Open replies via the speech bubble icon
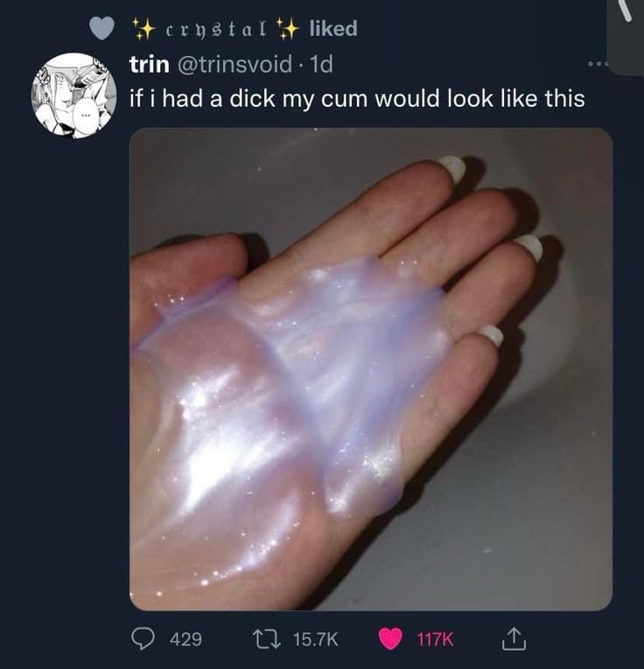The image size is (644, 669). tap(143, 638)
